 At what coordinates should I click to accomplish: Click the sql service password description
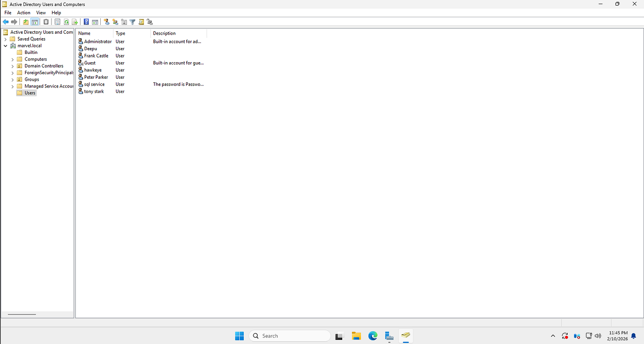point(178,84)
